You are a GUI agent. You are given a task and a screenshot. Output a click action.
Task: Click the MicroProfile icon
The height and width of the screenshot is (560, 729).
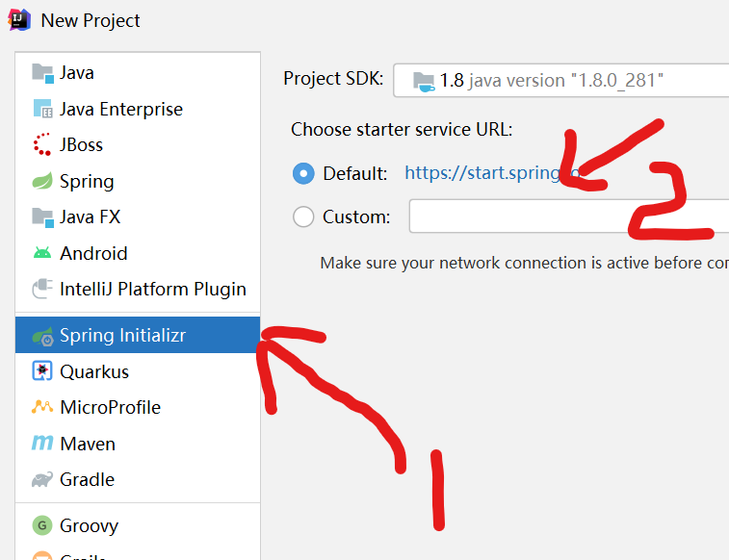tap(42, 407)
